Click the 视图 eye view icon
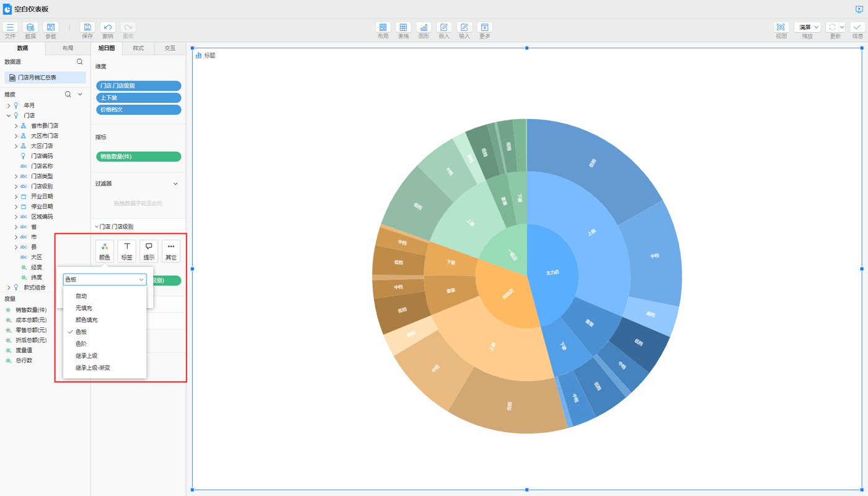 click(x=781, y=27)
